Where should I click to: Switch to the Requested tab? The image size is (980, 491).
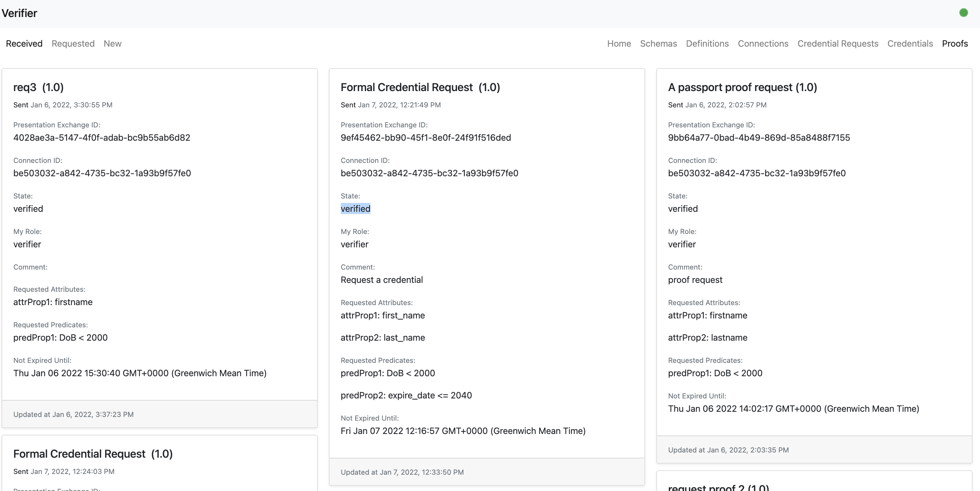tap(73, 44)
